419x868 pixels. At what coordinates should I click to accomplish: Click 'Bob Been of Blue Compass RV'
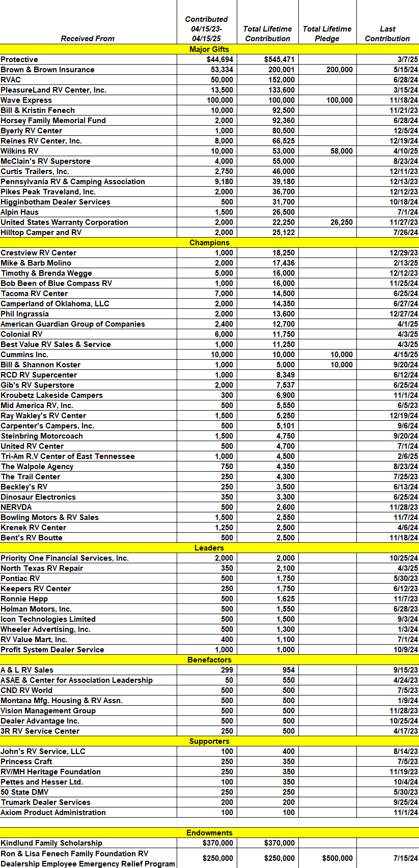pos(56,283)
